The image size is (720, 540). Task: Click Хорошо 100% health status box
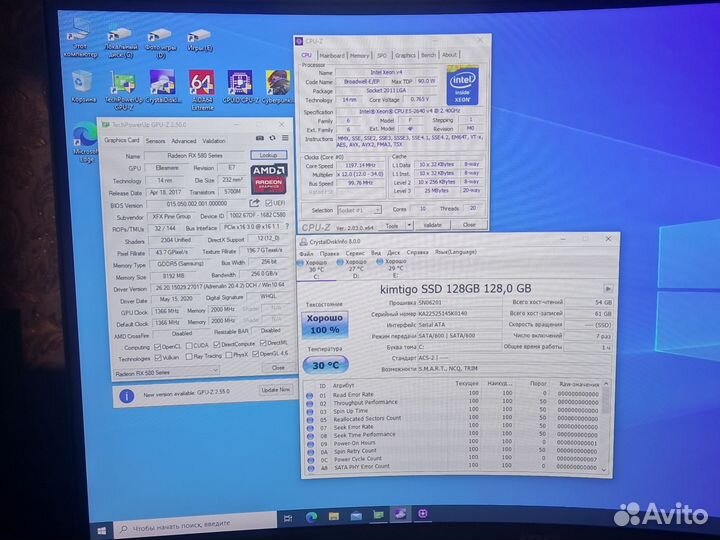pos(325,324)
